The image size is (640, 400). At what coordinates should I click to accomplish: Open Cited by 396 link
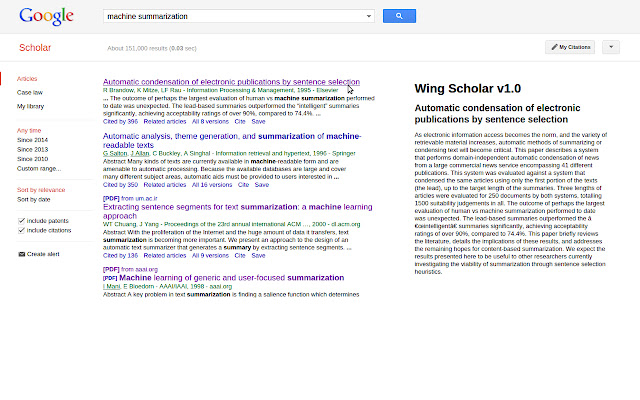[x=120, y=122]
